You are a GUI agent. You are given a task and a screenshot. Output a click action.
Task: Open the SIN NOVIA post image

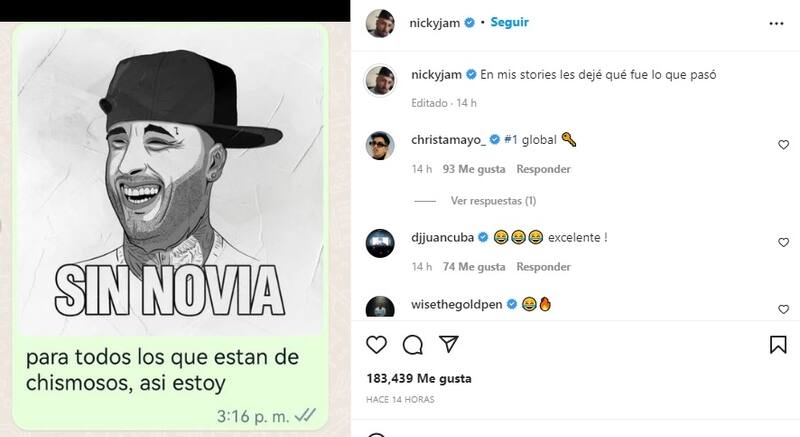(170, 179)
